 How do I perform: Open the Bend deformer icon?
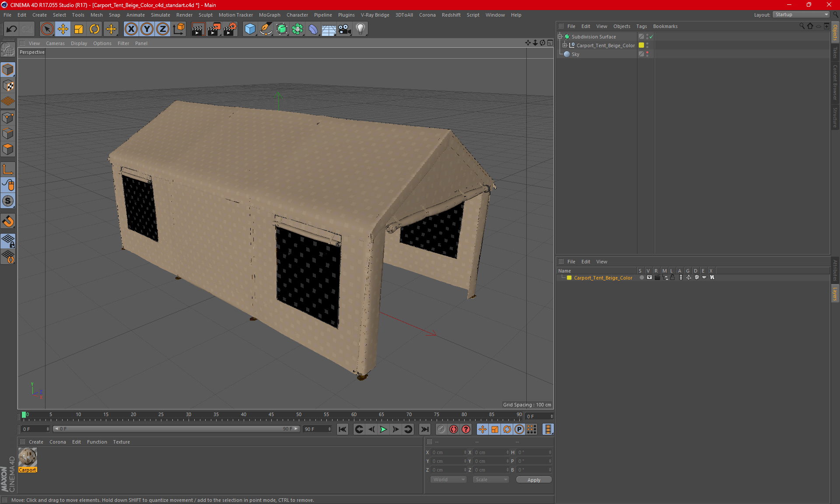click(x=313, y=29)
